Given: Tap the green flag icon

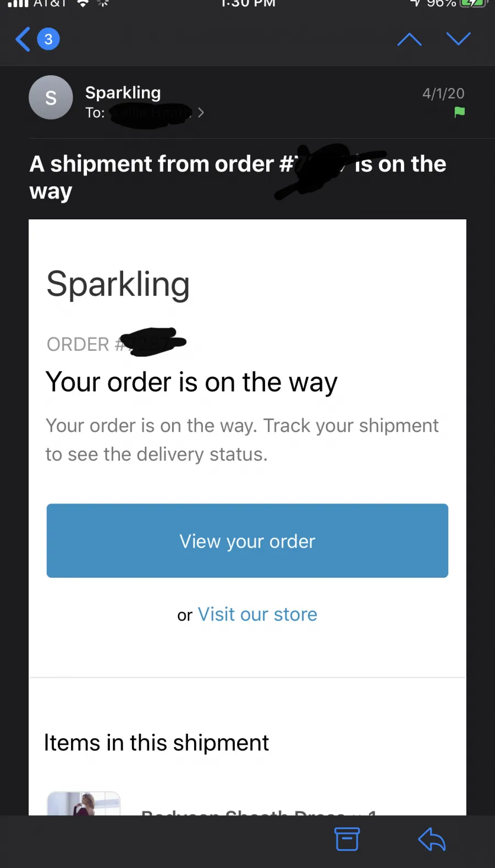Looking at the screenshot, I should click(x=460, y=112).
